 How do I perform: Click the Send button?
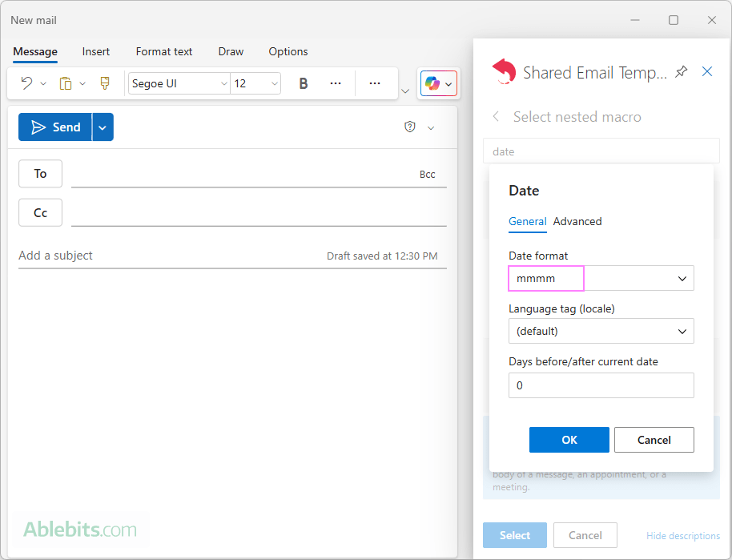(55, 127)
